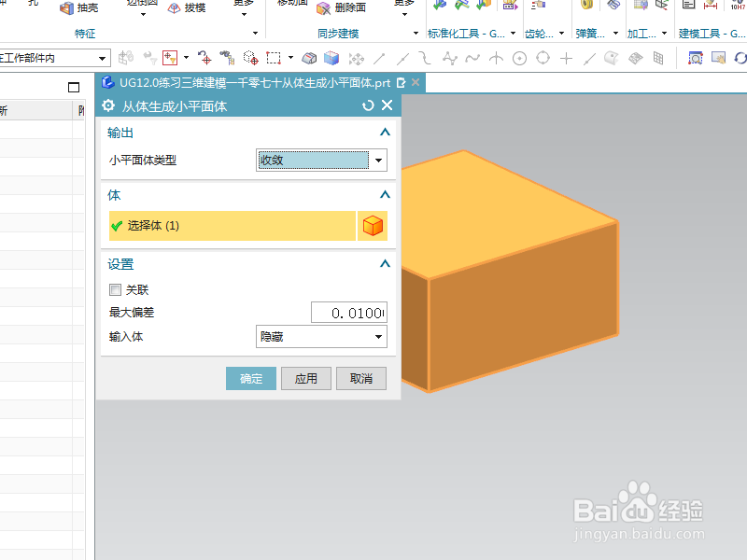Click the 最大偏差 value field showing 0.0100
Viewport: 747px width, 560px height.
tap(348, 312)
